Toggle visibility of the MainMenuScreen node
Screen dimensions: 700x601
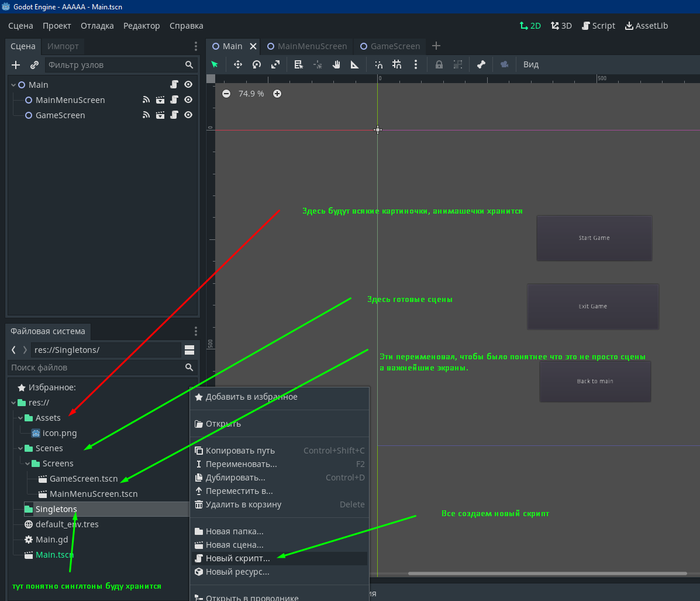188,100
